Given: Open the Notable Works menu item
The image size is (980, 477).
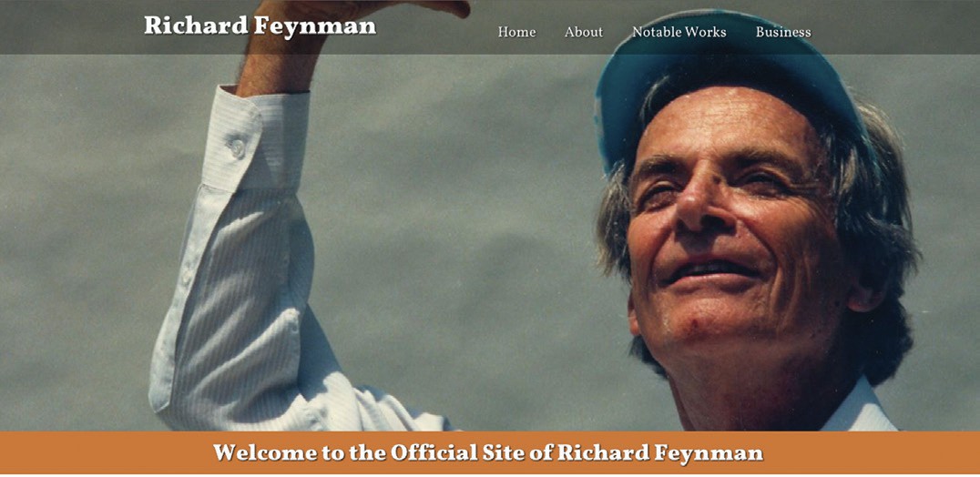Looking at the screenshot, I should click(x=679, y=32).
